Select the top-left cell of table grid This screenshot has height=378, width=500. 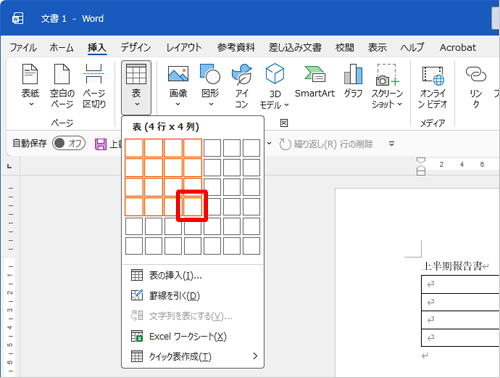[x=134, y=148]
